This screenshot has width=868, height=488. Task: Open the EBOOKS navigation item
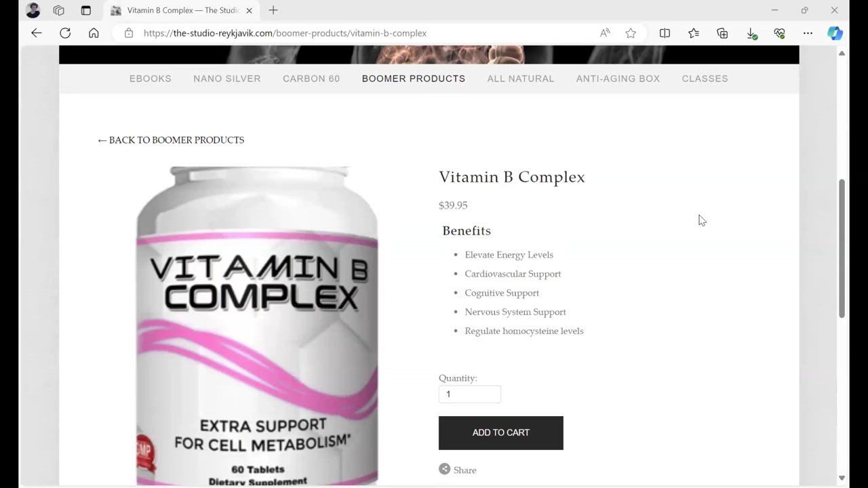(151, 79)
